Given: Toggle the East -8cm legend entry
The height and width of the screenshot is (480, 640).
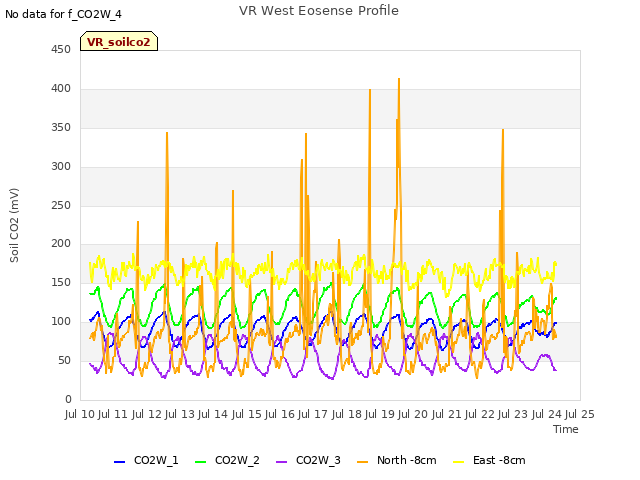Looking at the screenshot, I should [489, 461].
